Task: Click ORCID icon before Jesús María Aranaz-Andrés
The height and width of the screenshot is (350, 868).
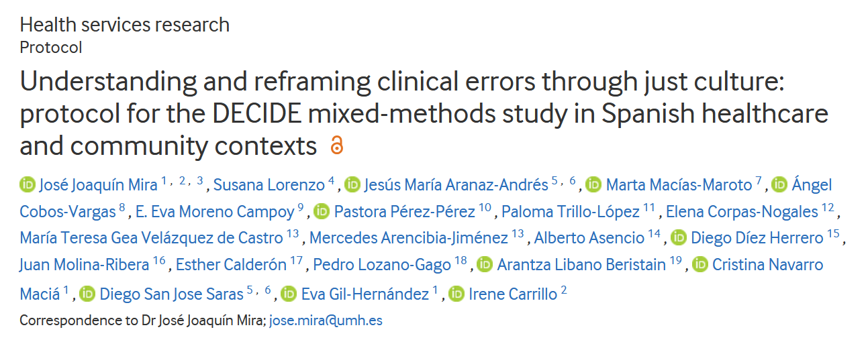Action: [353, 185]
